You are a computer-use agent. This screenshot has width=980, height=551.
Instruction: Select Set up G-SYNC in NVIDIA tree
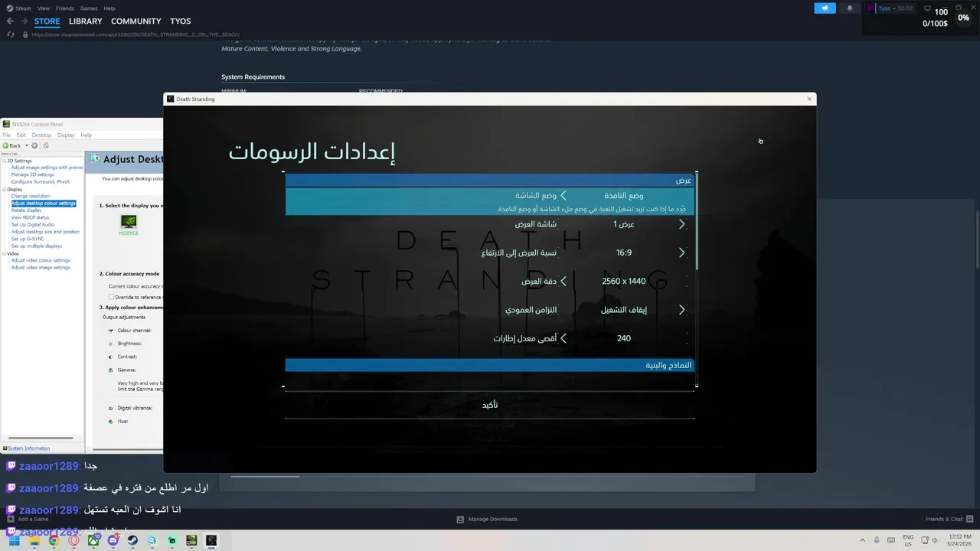[28, 239]
